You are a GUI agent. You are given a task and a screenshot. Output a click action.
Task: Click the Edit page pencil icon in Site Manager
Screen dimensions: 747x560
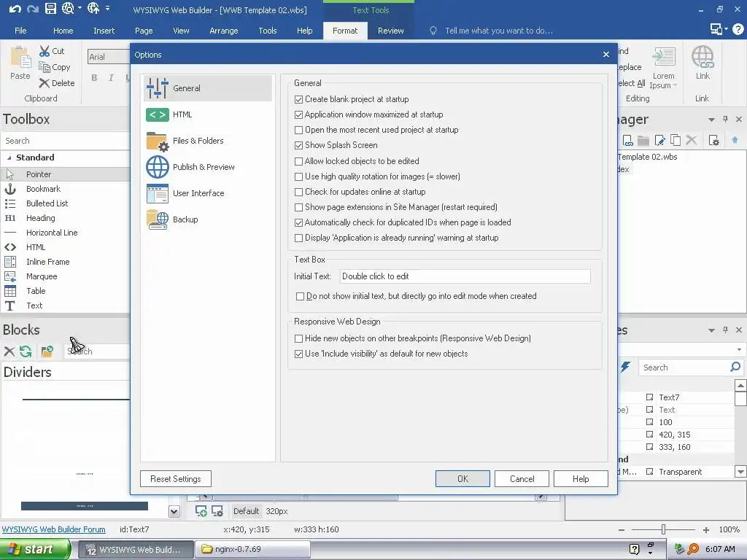click(659, 140)
